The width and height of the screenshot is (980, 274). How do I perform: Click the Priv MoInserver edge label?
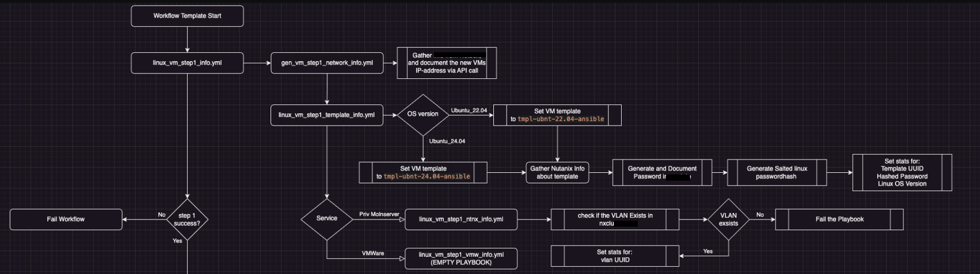tap(379, 214)
